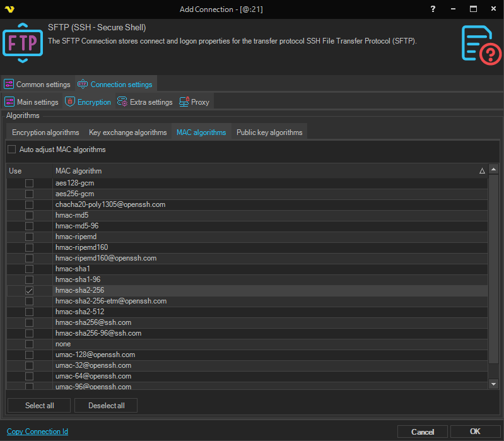504x441 pixels.
Task: Click the Extra settings icon
Action: tap(122, 102)
